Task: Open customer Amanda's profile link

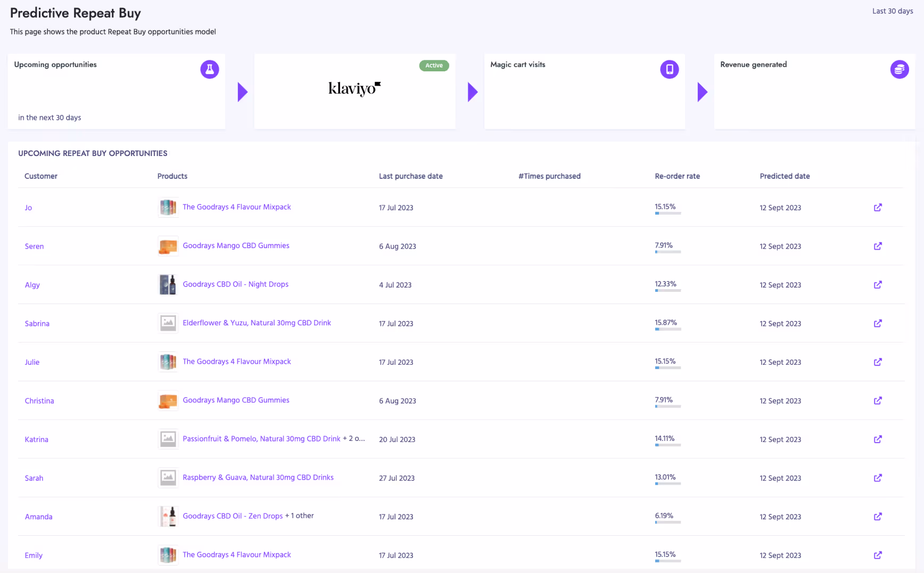Action: (x=38, y=517)
